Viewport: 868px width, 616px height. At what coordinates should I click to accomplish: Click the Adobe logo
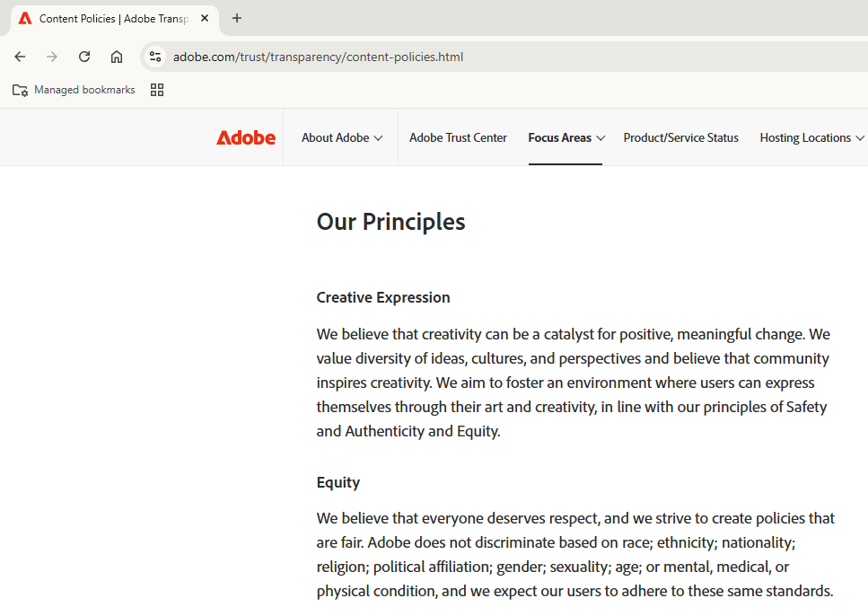246,137
